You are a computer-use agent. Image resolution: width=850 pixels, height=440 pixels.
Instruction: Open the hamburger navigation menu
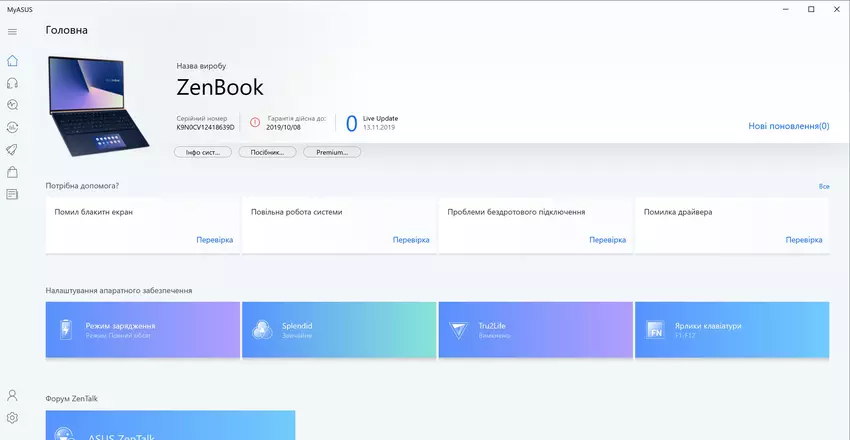[x=12, y=31]
